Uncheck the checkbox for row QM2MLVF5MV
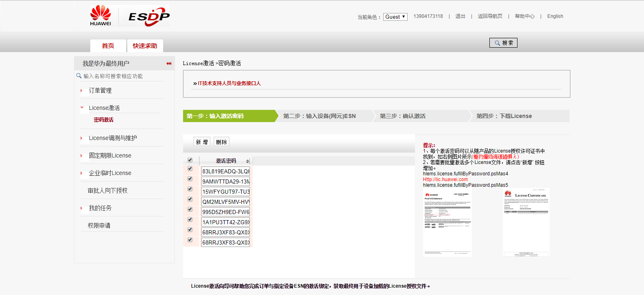 pyautogui.click(x=190, y=199)
